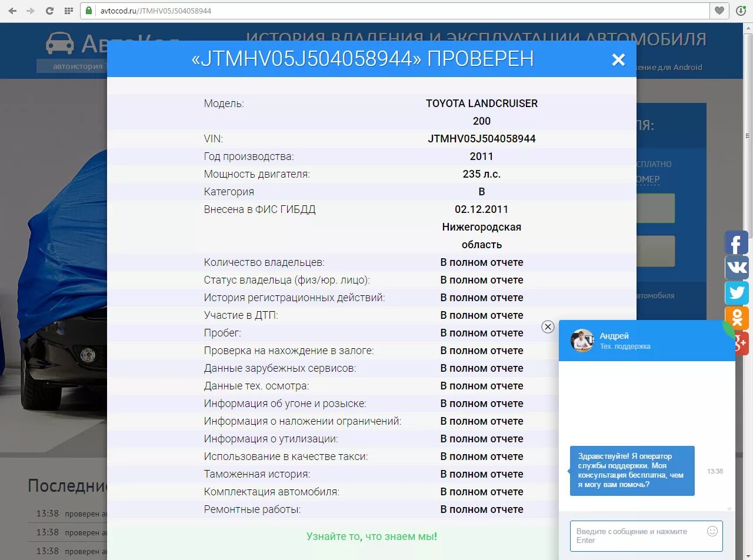Viewport: 753px width, 560px height.
Task: Click registration date 02.12.2011
Action: [482, 209]
